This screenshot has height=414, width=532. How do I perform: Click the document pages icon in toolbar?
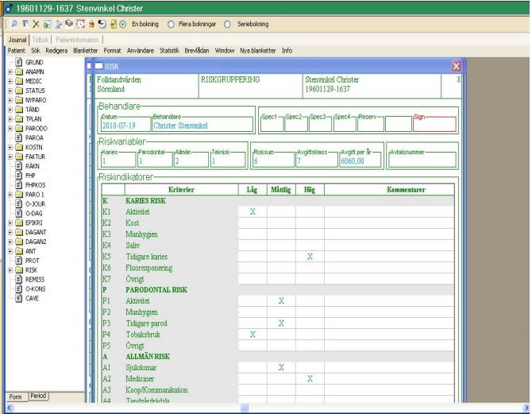[x=58, y=24]
